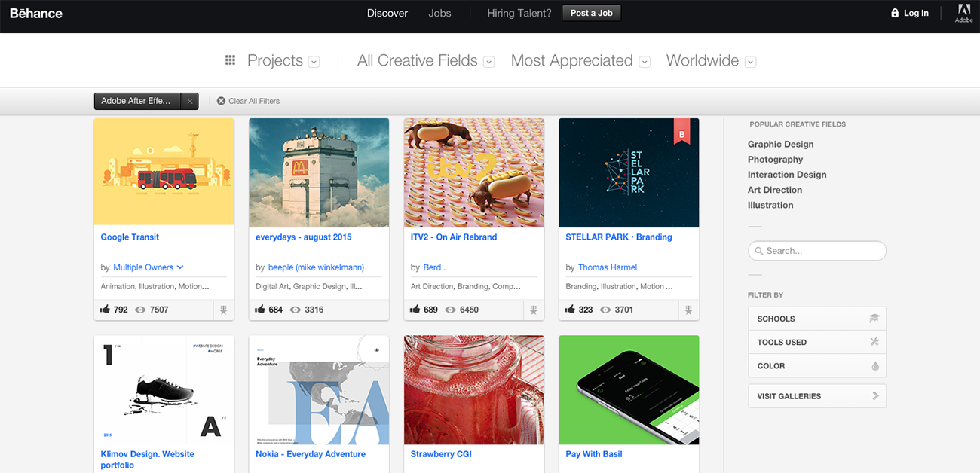
Task: Click the Log In link
Action: 916,13
